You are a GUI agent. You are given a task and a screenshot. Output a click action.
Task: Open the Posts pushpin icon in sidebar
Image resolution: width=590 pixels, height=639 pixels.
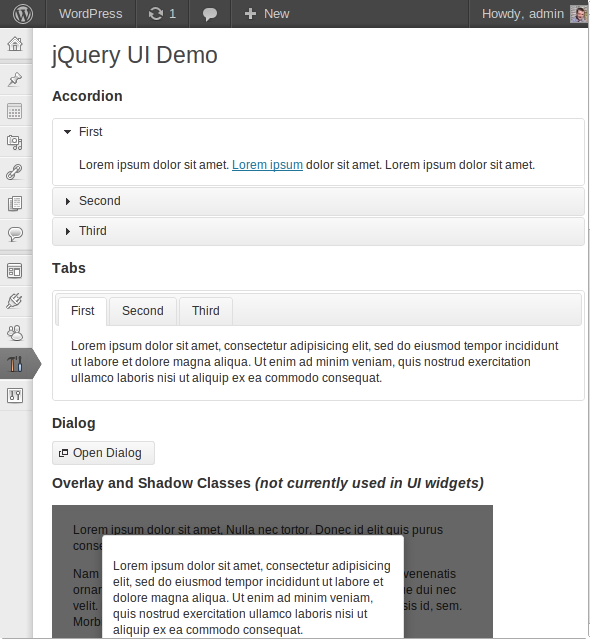coord(15,79)
